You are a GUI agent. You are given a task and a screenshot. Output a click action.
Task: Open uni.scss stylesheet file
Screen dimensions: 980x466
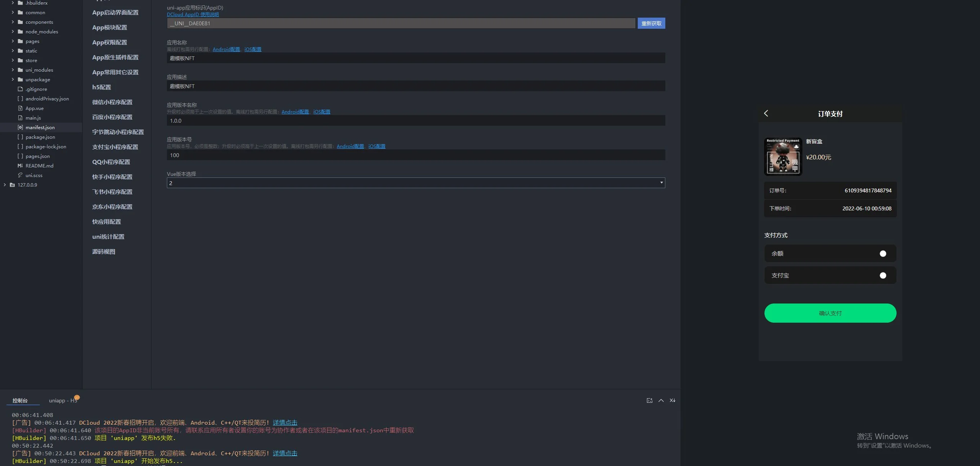34,175
